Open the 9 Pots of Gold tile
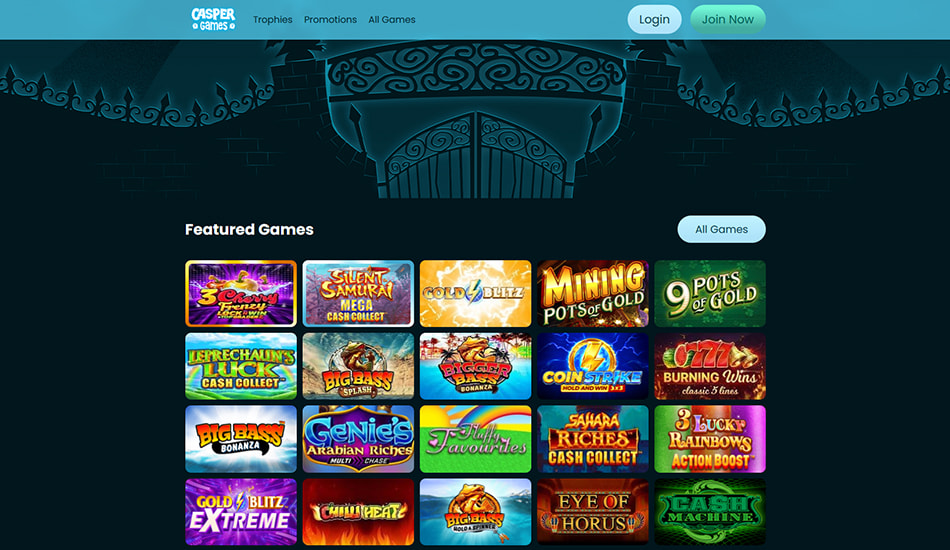Screen dimensions: 950x550 (710, 294)
